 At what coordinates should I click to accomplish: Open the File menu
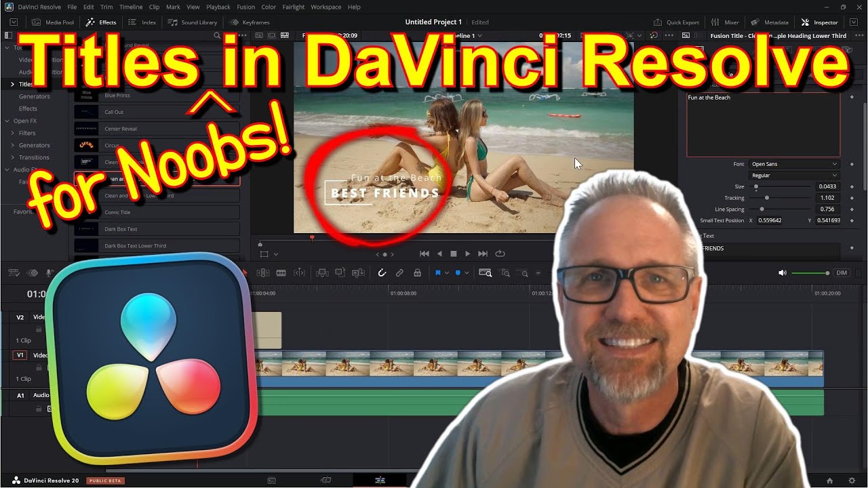coord(71,7)
